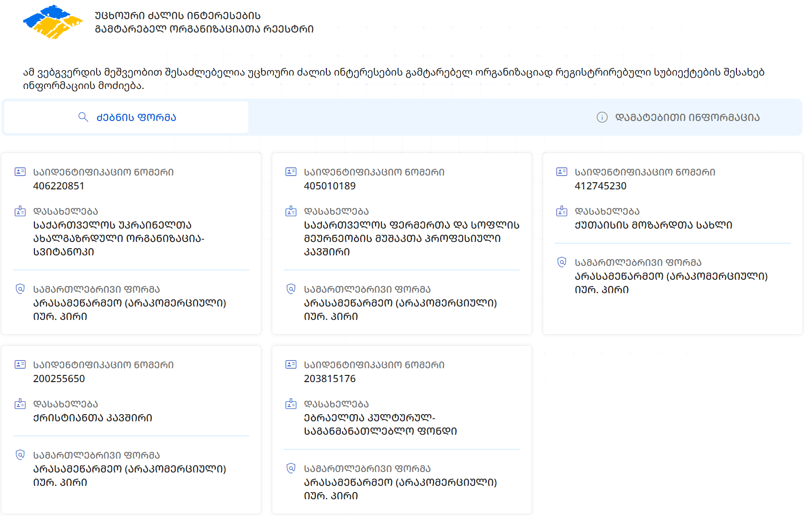This screenshot has height=516, width=812.
Task: Click name badge icon in card 203815176
Action: click(x=291, y=404)
